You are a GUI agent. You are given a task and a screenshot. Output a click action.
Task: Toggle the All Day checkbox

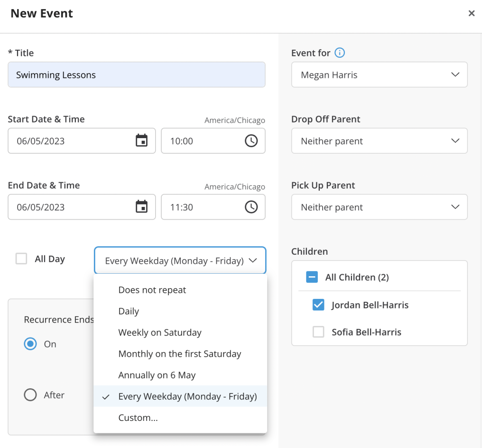pyautogui.click(x=21, y=259)
